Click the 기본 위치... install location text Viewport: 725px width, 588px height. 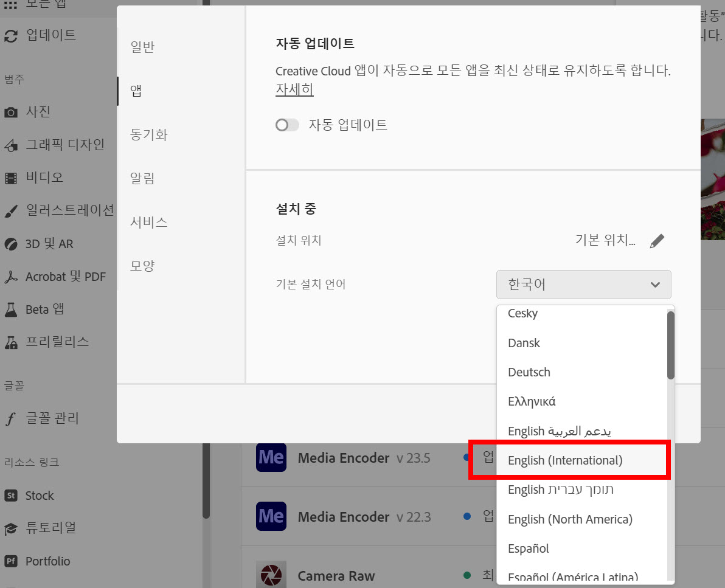click(x=605, y=240)
